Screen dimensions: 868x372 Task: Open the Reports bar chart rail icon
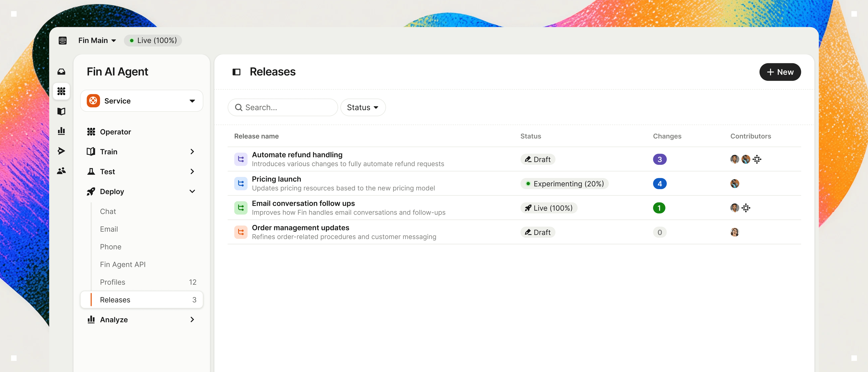pos(61,131)
